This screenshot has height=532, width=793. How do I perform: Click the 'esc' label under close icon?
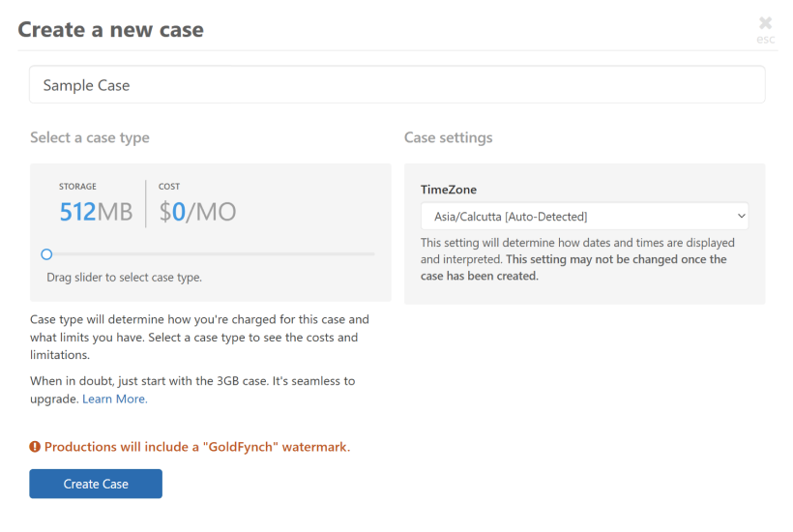coord(765,40)
